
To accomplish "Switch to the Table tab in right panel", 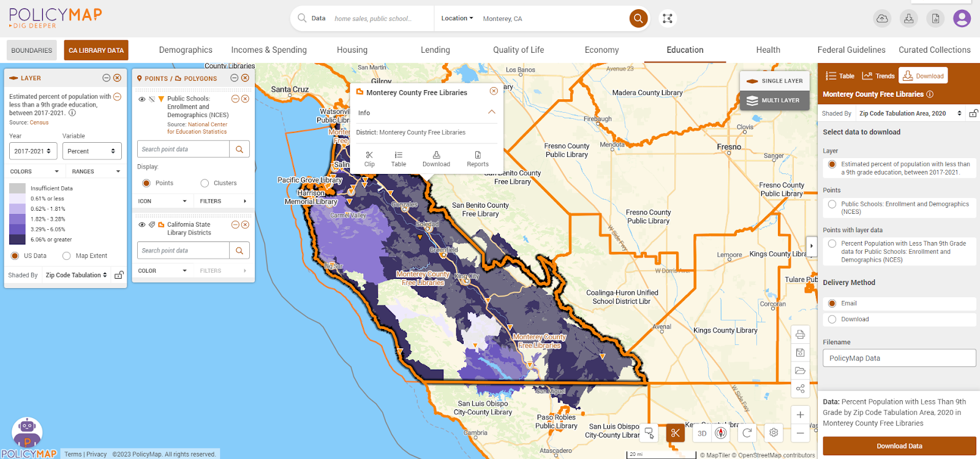I will click(x=840, y=76).
